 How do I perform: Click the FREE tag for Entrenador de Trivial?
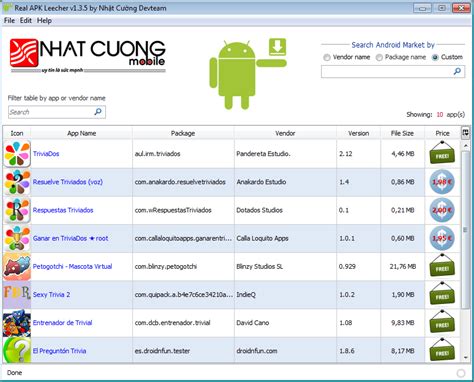pyautogui.click(x=442, y=322)
